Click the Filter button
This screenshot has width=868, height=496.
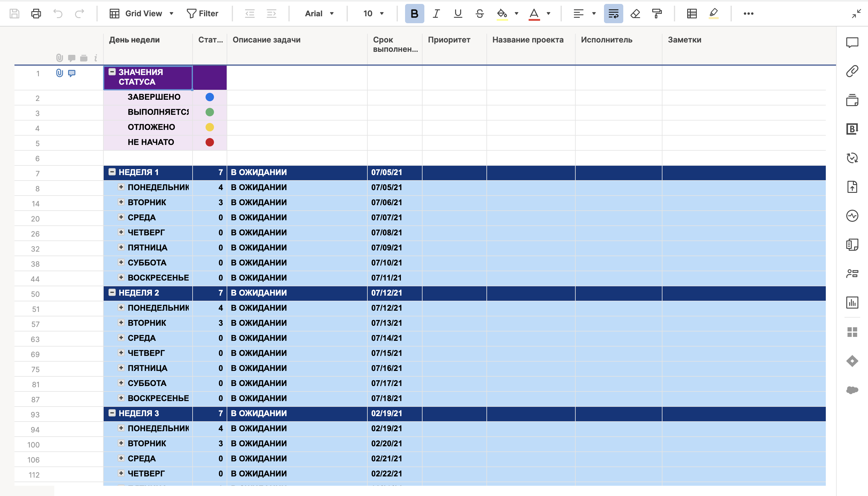tap(202, 14)
